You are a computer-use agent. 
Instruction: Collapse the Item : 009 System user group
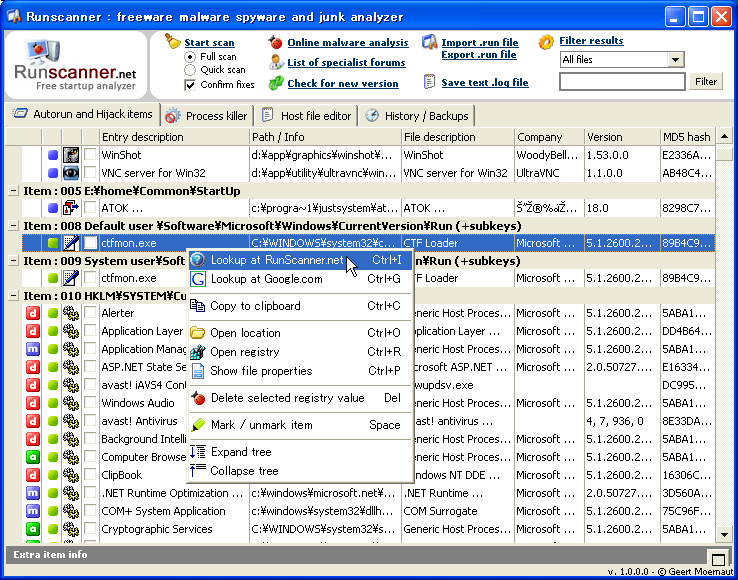pyautogui.click(x=14, y=261)
